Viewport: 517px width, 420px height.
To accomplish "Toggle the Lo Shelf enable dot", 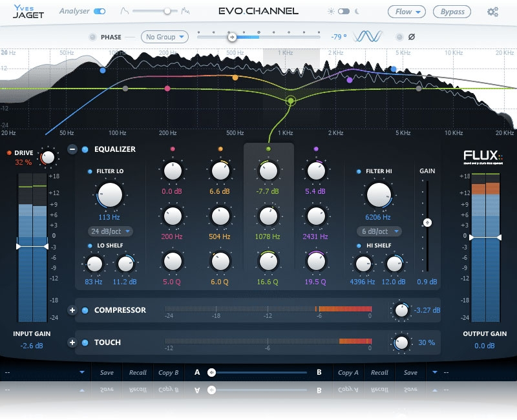I will pyautogui.click(x=90, y=246).
